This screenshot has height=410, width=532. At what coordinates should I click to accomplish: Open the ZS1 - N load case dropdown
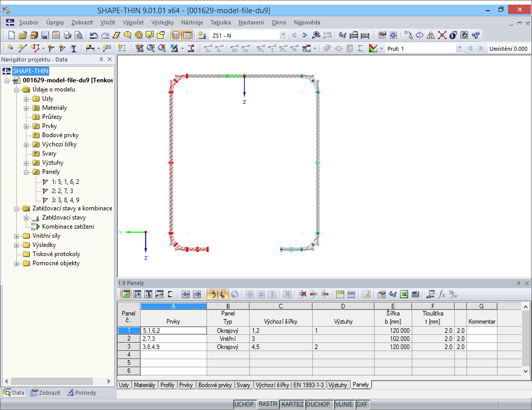click(283, 35)
